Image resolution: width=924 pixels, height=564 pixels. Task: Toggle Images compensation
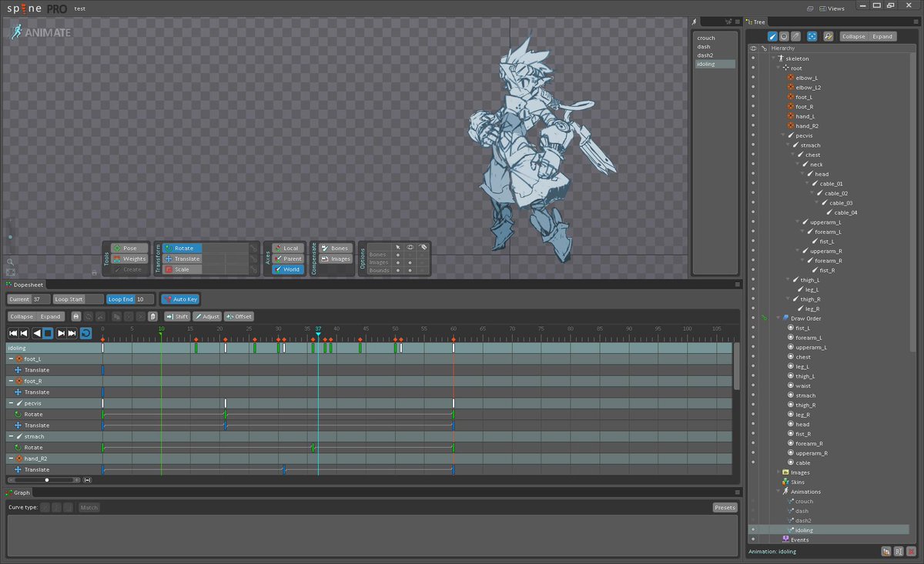[x=336, y=259]
